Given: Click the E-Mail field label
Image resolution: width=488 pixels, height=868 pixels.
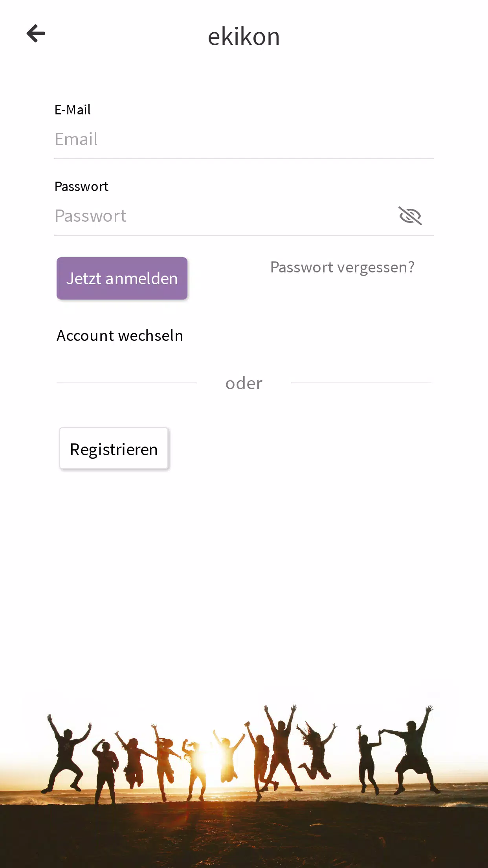Looking at the screenshot, I should click(73, 110).
